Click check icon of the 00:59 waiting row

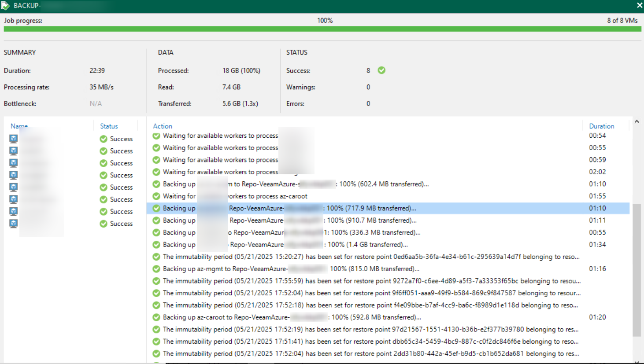(x=156, y=160)
